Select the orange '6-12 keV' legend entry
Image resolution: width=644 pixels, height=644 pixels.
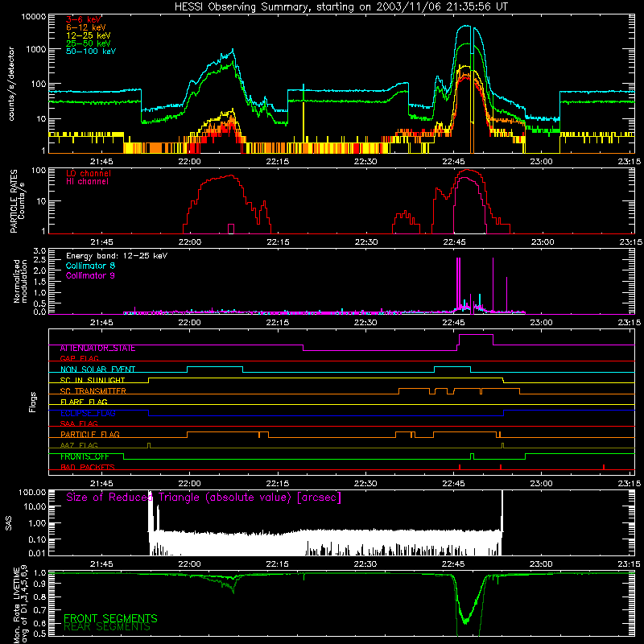86,27
